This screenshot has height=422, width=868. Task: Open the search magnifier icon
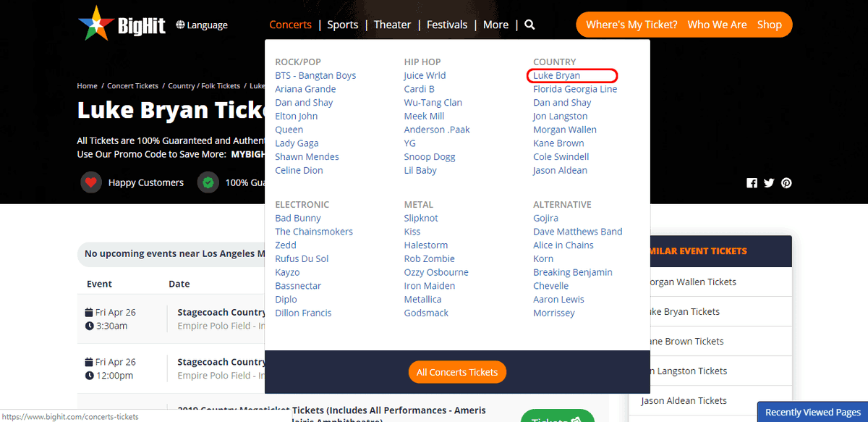point(529,25)
